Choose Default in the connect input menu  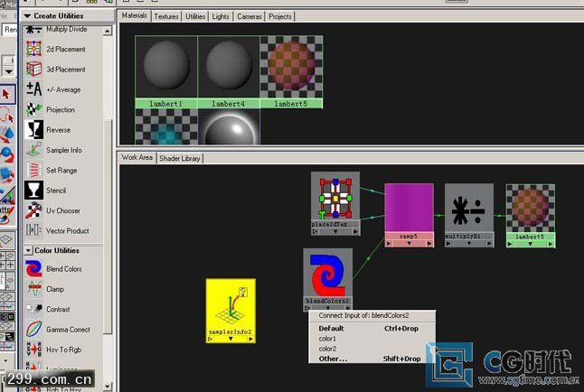click(x=372, y=329)
